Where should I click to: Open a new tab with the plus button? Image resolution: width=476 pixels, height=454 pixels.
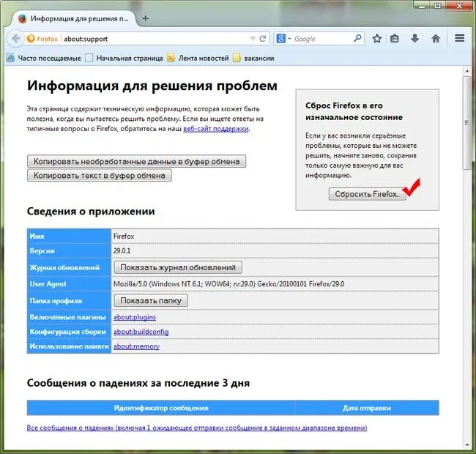click(x=146, y=18)
